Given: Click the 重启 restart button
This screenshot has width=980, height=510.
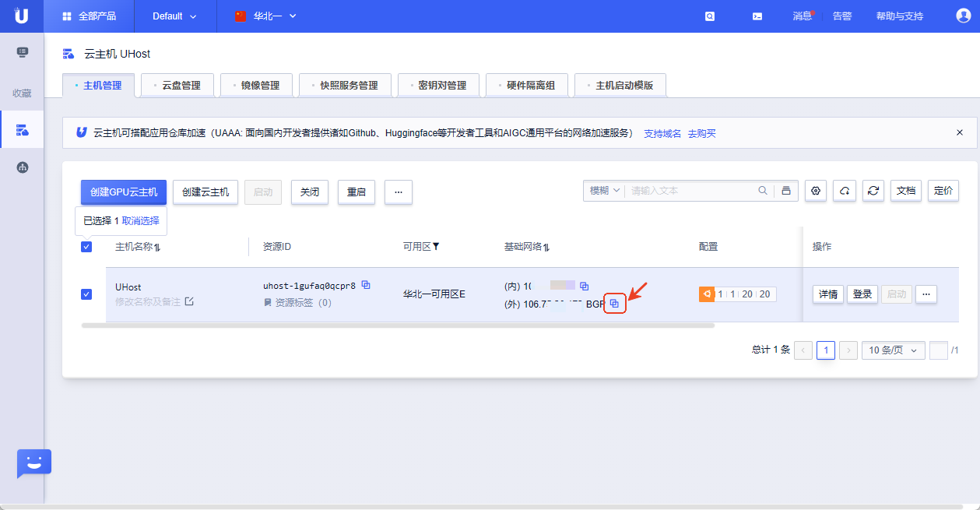Looking at the screenshot, I should click(x=357, y=192).
